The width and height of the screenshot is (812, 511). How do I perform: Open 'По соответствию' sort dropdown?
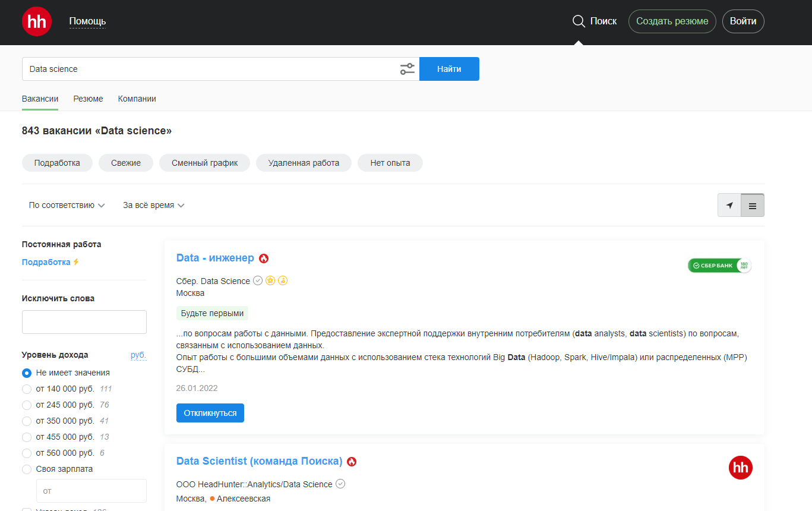tap(67, 205)
